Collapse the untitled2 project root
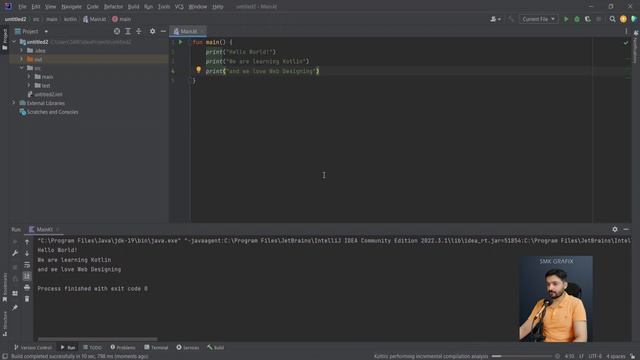This screenshot has height=360, width=640. point(14,42)
